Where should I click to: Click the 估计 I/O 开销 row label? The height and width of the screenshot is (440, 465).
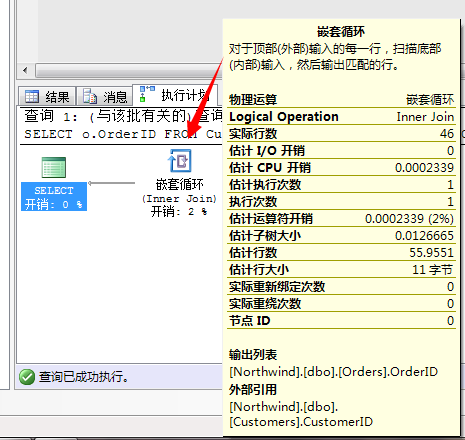[267, 151]
